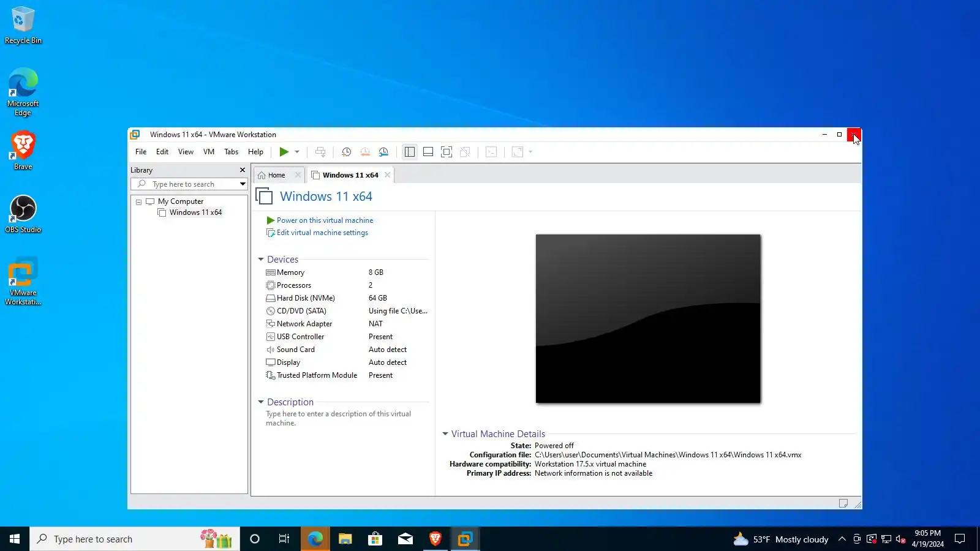Collapse the Devices section
This screenshot has height=551, width=980.
[x=261, y=260]
